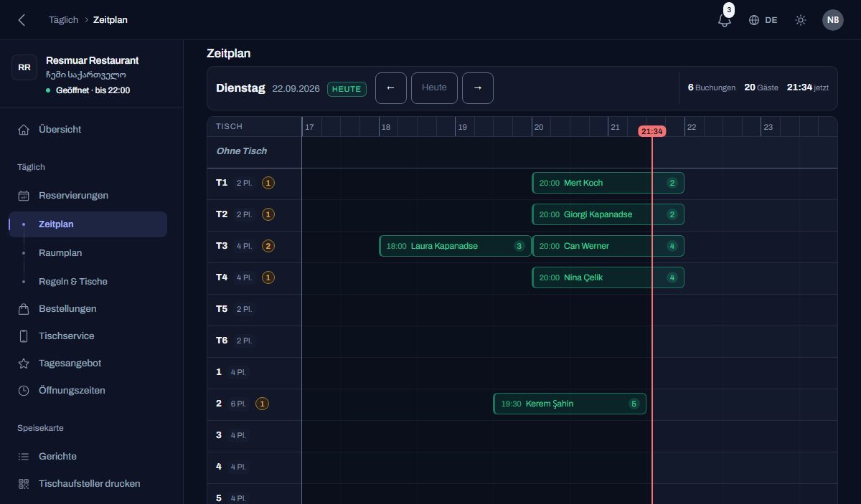The width and height of the screenshot is (861, 504).
Task: Click the QR code icon for Tischaufsteller
Action: (24, 484)
